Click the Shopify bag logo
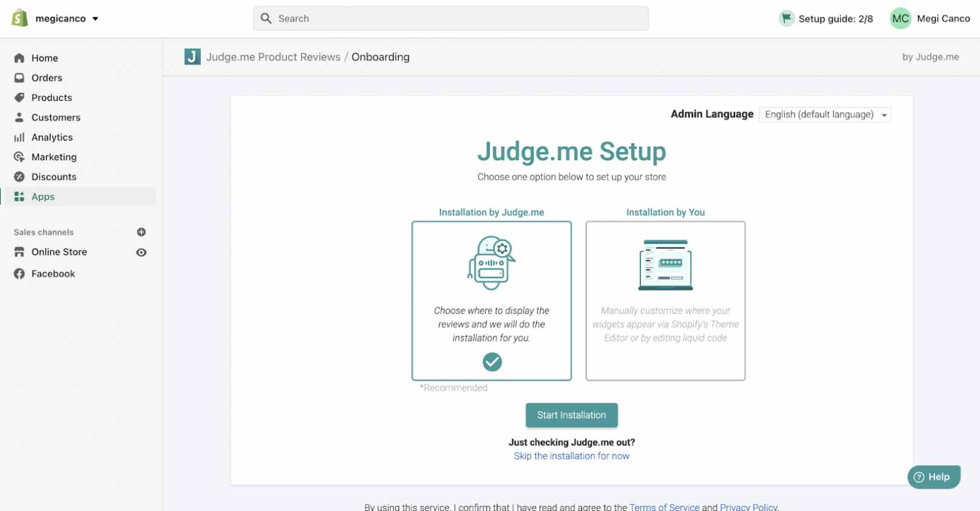The image size is (980, 511). coord(20,18)
